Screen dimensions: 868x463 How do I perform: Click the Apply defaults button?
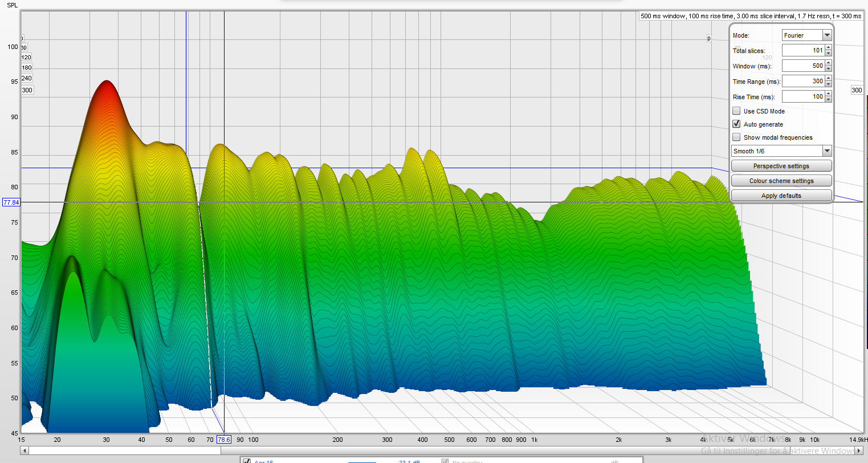pyautogui.click(x=781, y=196)
